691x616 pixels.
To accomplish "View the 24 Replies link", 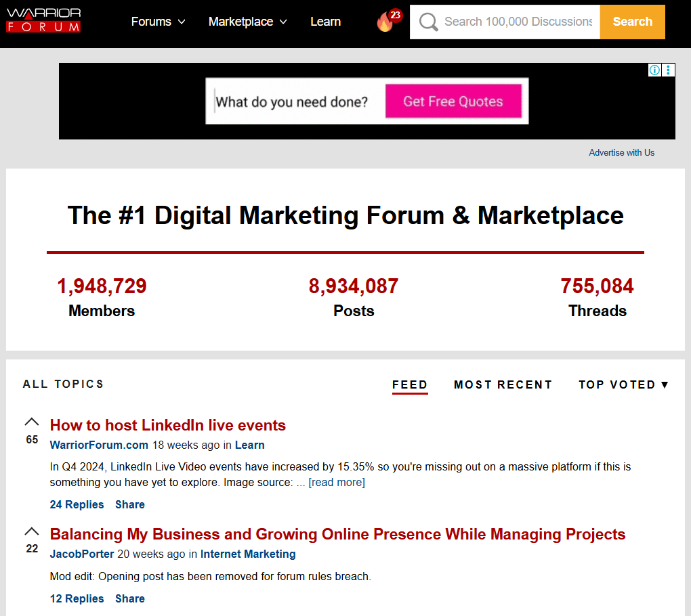I will click(77, 504).
